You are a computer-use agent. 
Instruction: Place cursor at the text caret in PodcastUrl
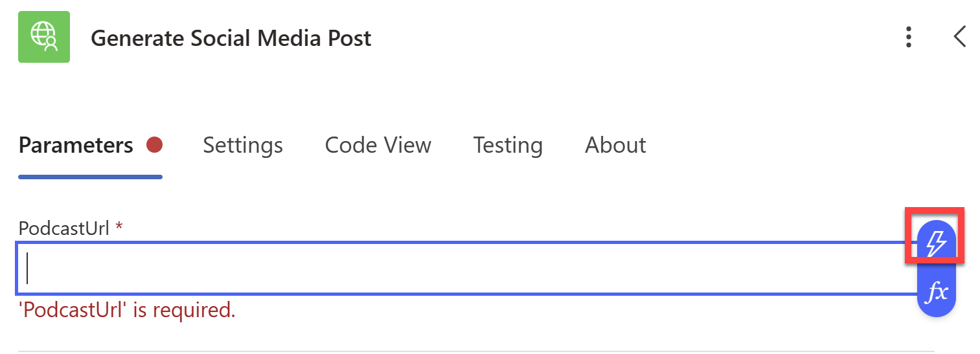tap(27, 268)
